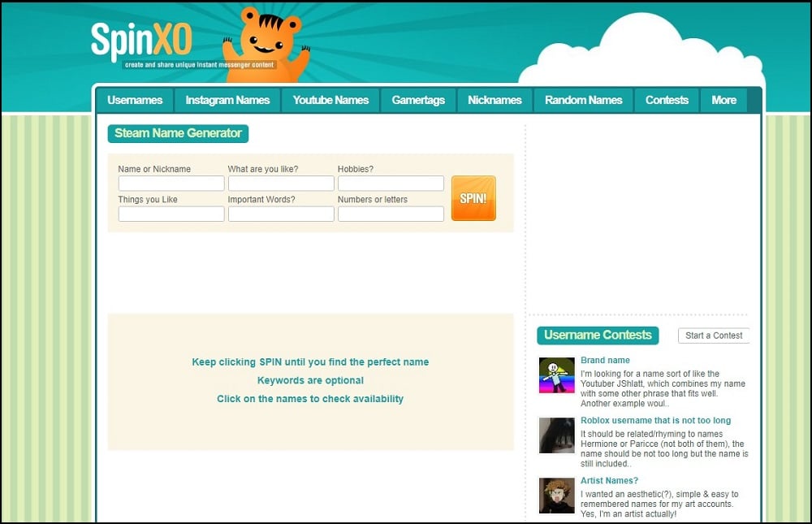Open the Brand name contest avatar thumbnail
812x524 pixels.
pyautogui.click(x=557, y=375)
